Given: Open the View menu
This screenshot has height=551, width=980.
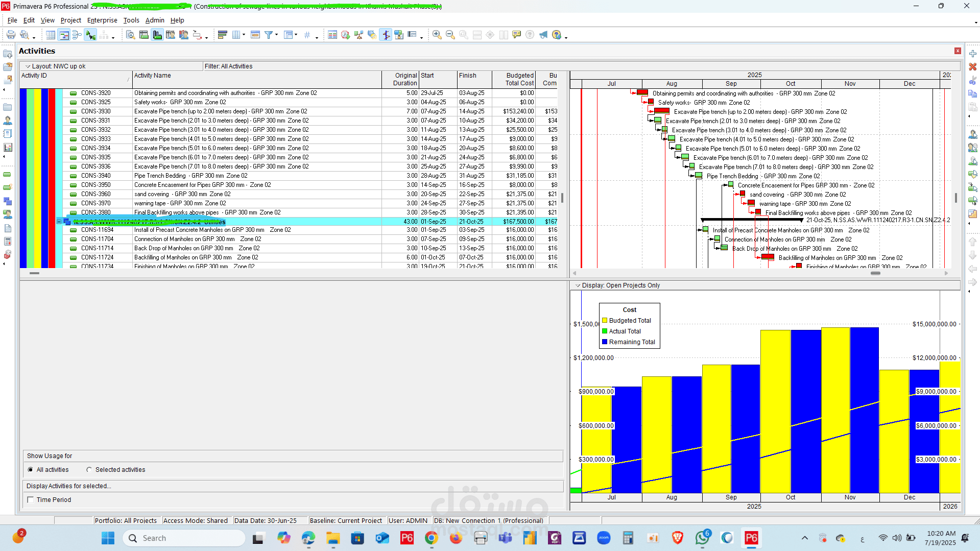Looking at the screenshot, I should [47, 20].
